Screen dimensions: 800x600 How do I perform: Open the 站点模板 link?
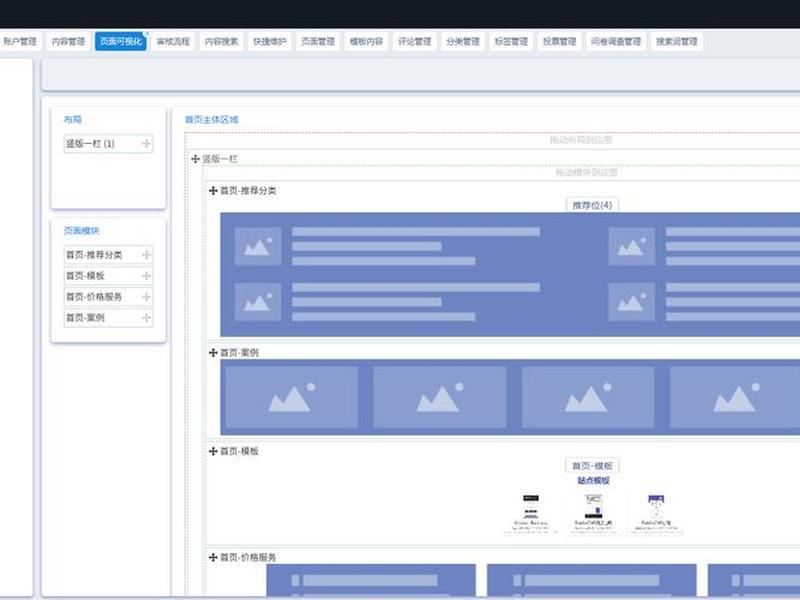coord(593,481)
